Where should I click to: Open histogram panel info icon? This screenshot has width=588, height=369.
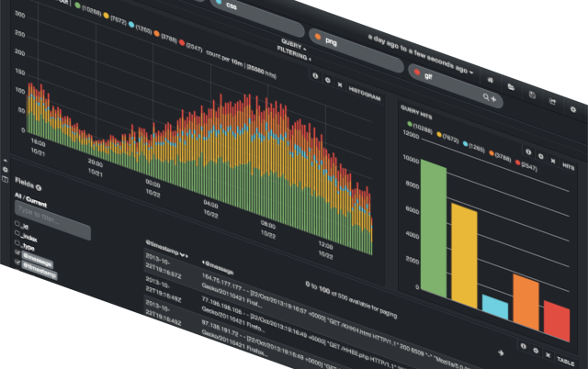(315, 75)
